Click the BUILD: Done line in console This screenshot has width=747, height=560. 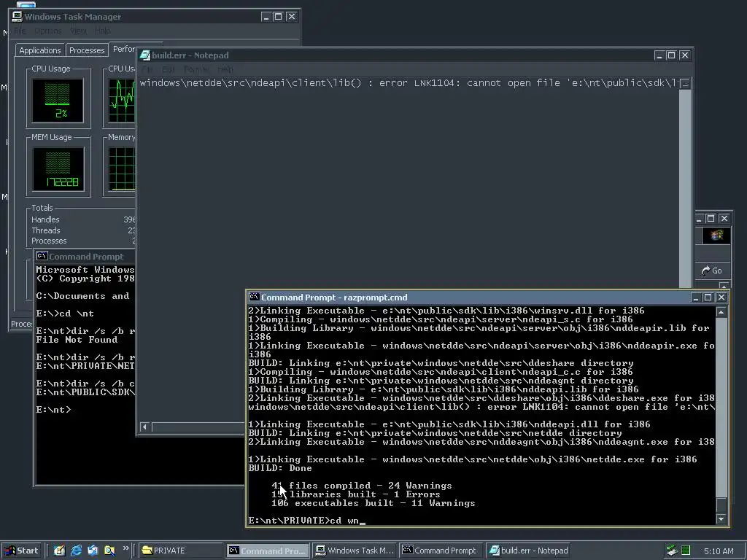tap(280, 469)
